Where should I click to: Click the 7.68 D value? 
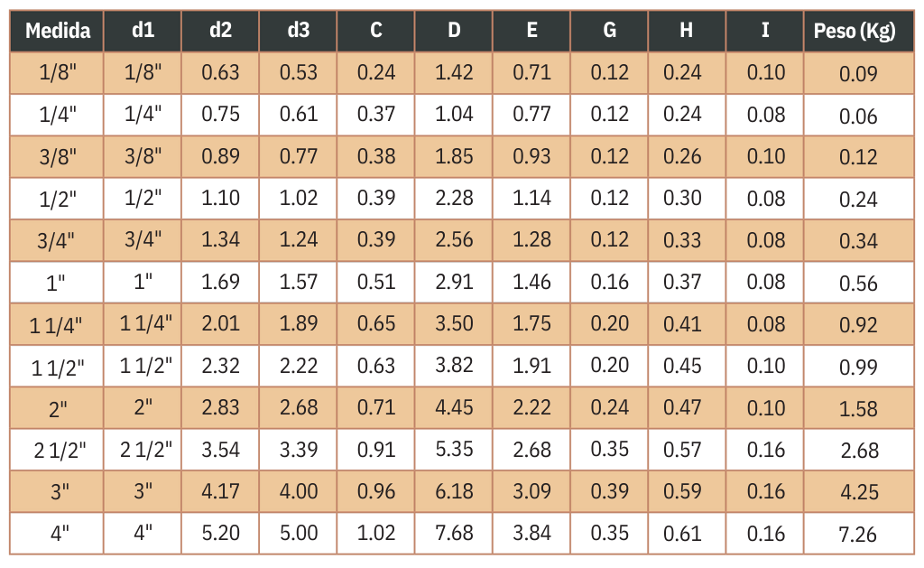[454, 533]
